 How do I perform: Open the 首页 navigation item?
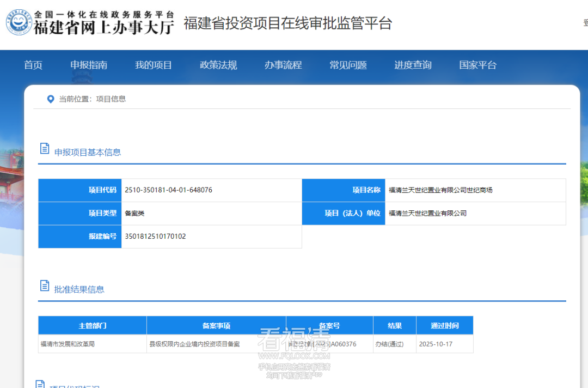click(33, 65)
